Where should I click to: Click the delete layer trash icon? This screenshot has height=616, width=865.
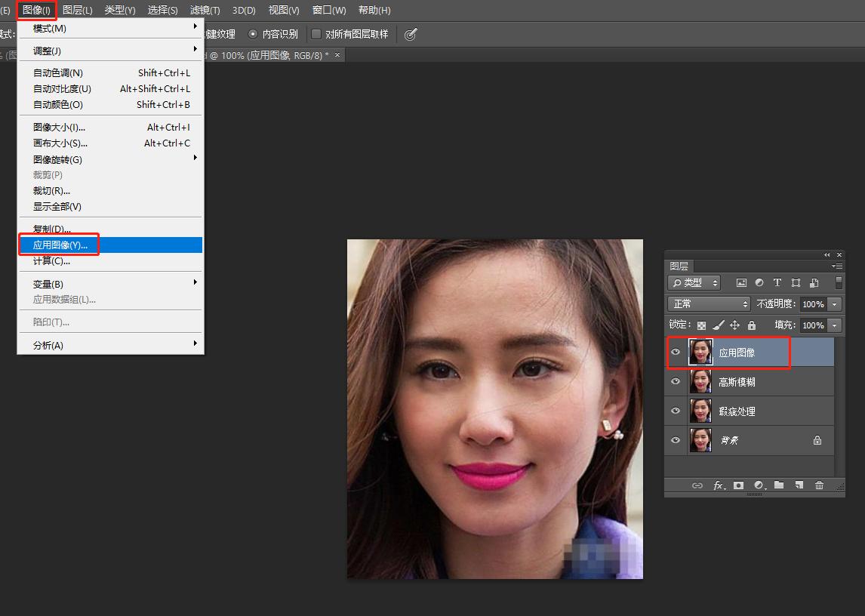click(819, 485)
